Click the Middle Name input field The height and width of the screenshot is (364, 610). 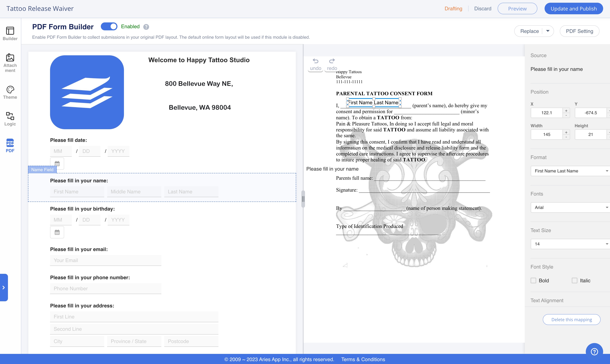coord(134,192)
